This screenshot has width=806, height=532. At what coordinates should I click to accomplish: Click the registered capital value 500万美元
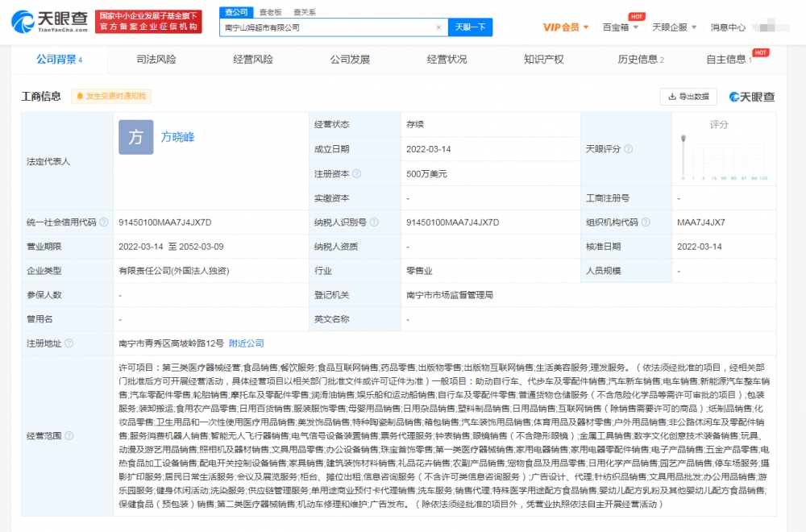(x=426, y=174)
